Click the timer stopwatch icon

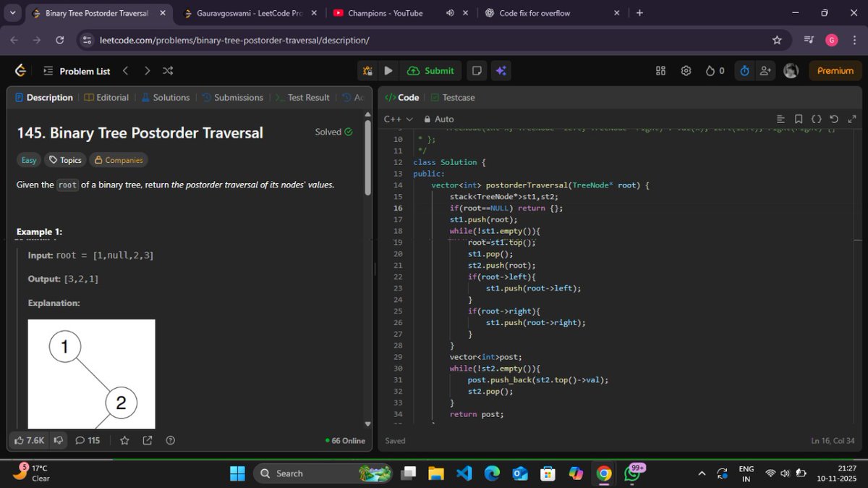[x=743, y=70]
